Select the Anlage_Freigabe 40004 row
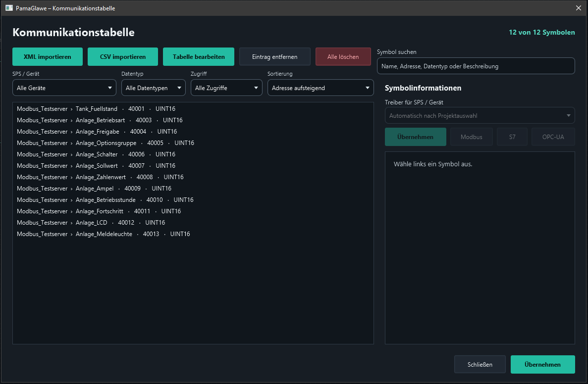Image resolution: width=588 pixels, height=384 pixels. coord(193,132)
